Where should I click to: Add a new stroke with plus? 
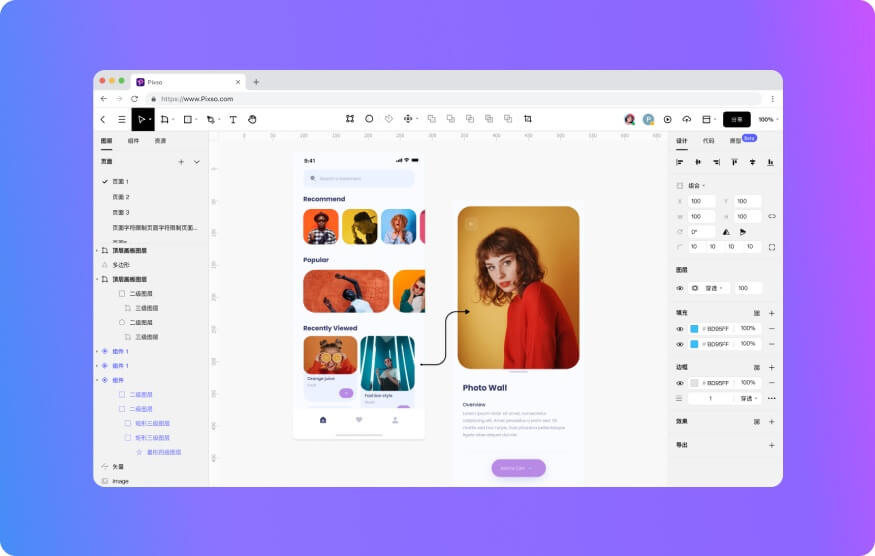772,368
